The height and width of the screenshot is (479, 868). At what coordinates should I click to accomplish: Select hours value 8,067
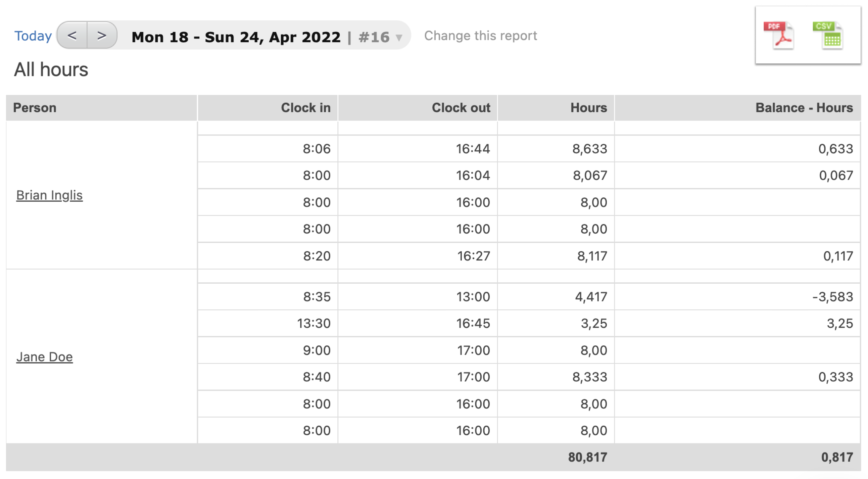point(590,175)
